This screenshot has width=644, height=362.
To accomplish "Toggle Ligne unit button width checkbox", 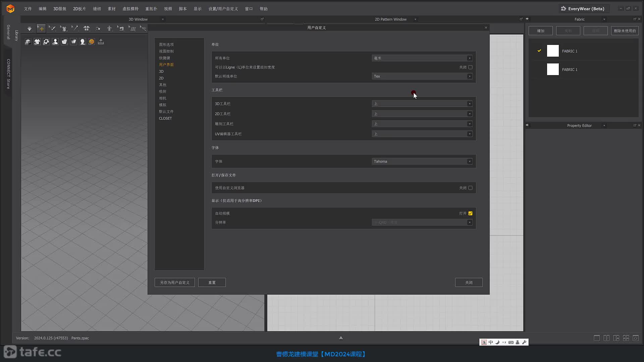I will pos(471,67).
